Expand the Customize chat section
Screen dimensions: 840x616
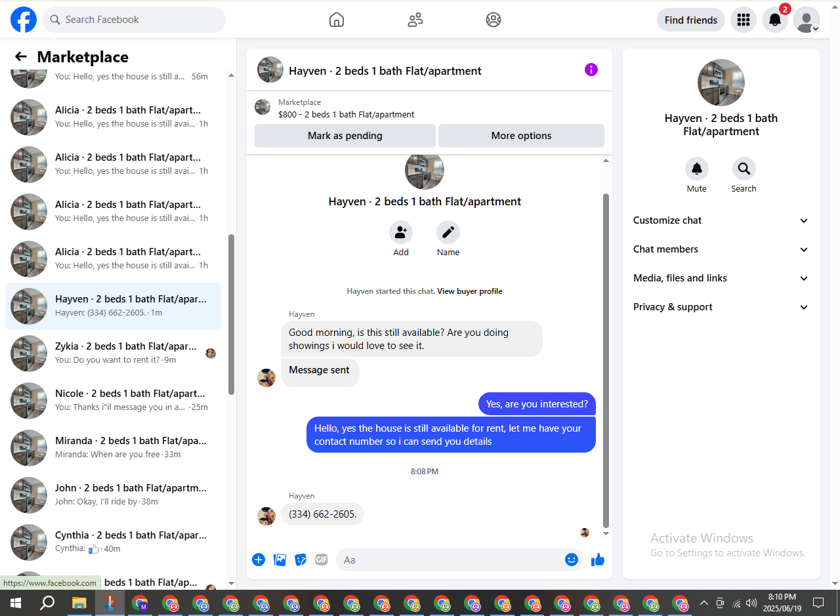click(x=721, y=220)
